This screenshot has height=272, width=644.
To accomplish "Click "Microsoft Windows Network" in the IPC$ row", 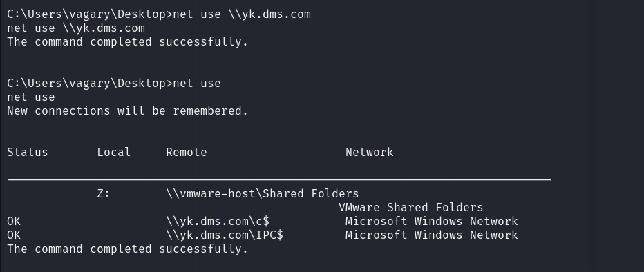I will 432,235.
